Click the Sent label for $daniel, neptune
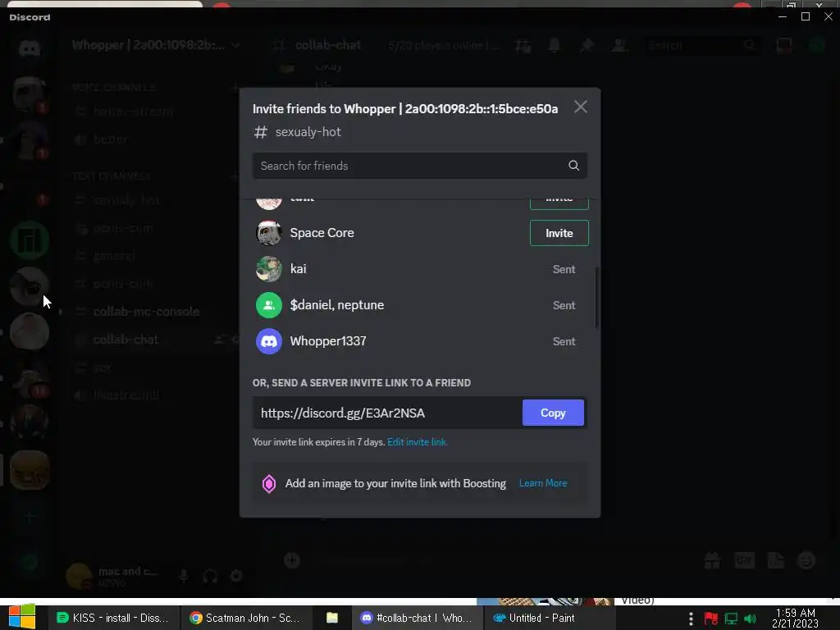840x630 pixels. coord(564,305)
